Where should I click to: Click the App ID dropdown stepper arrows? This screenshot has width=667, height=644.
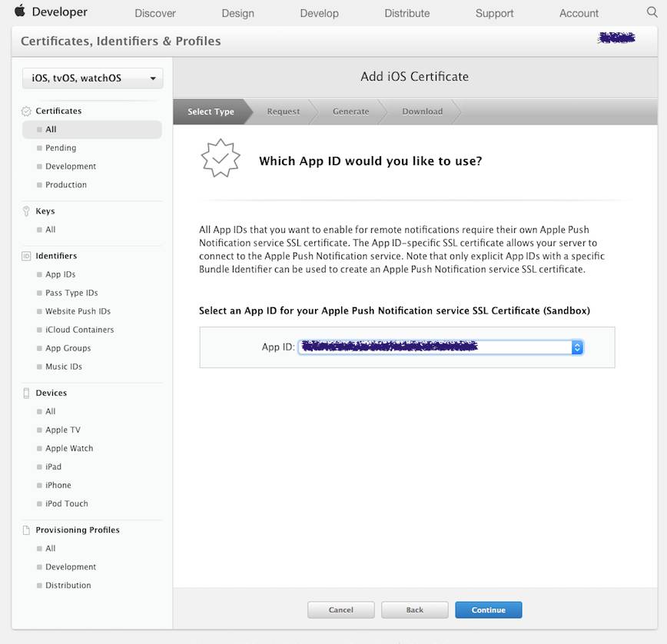pyautogui.click(x=577, y=347)
